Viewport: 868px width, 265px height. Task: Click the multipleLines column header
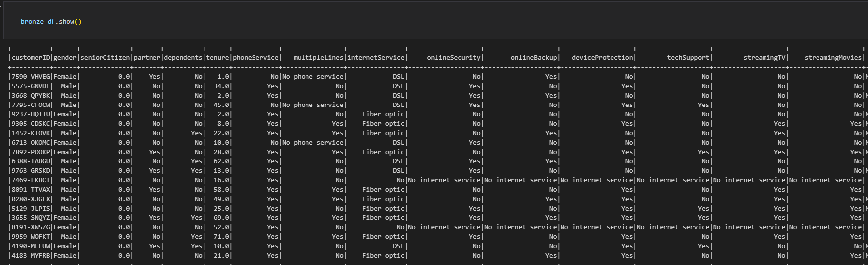coord(318,58)
